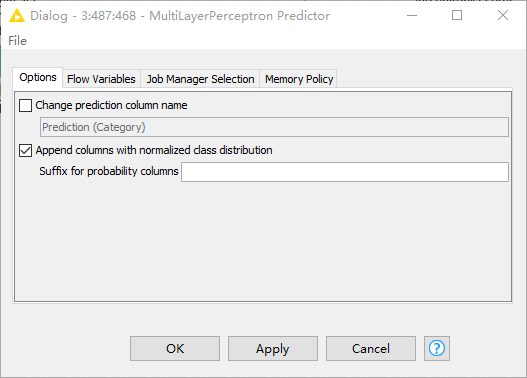Close the dialog with the X
Viewport: 527px width, 378px height.
click(x=503, y=15)
